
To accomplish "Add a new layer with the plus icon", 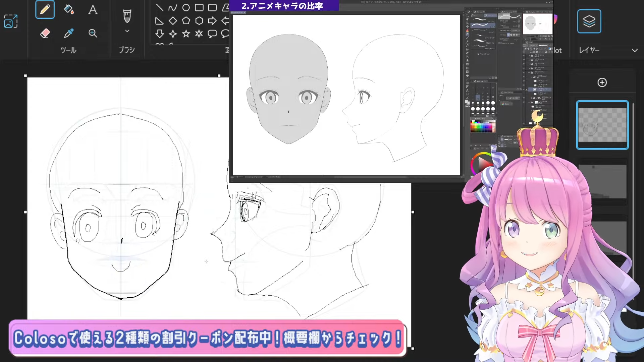I will click(602, 82).
